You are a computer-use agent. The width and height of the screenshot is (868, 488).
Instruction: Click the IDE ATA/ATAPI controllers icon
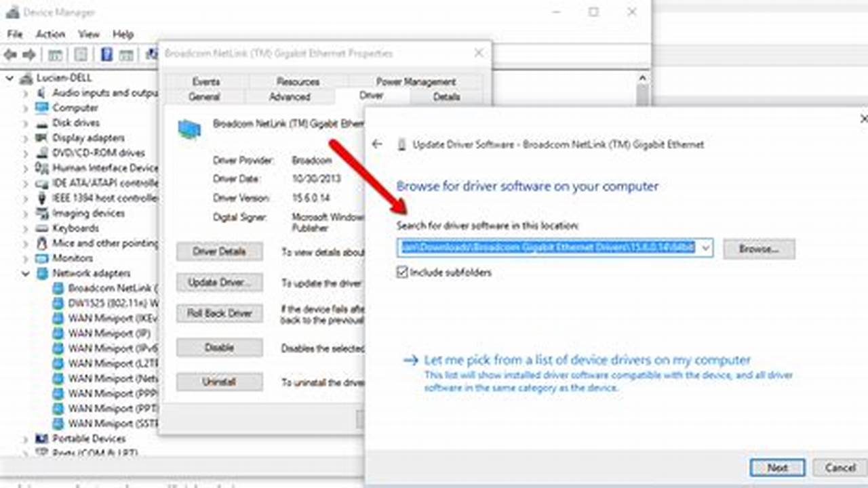(x=41, y=183)
